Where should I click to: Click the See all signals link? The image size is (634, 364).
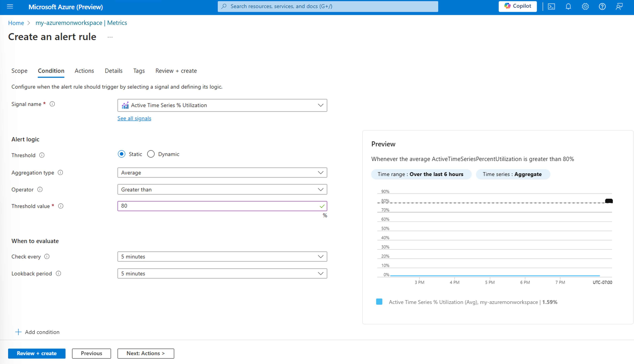pos(134,118)
